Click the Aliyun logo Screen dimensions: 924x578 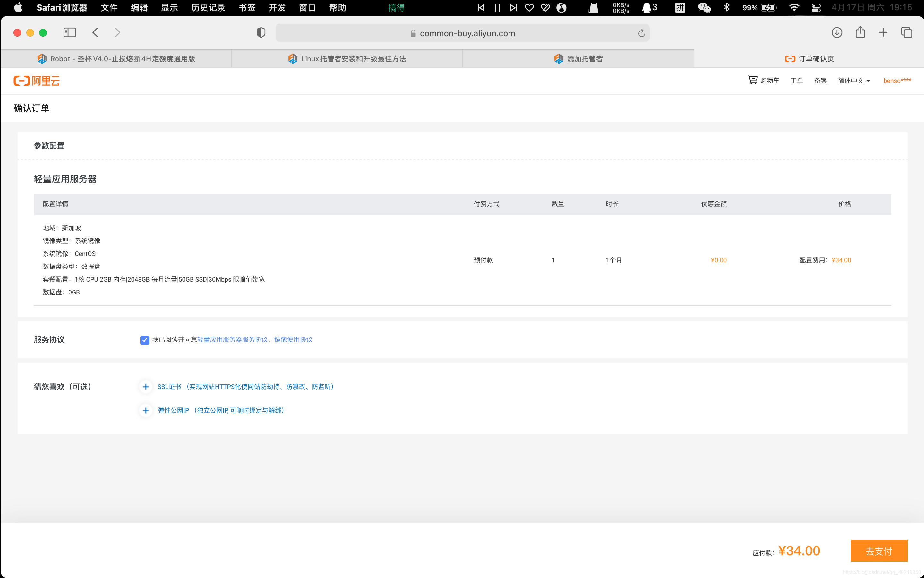coord(37,81)
